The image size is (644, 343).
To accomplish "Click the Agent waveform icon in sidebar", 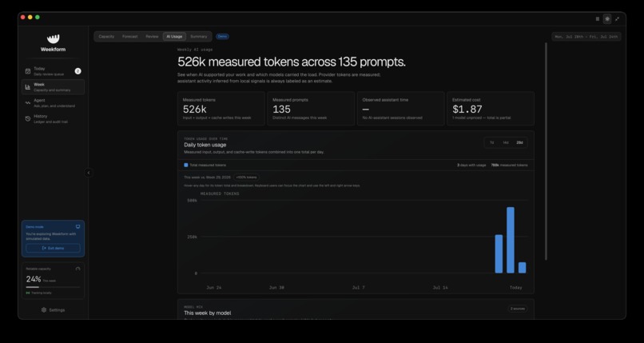I will point(28,102).
